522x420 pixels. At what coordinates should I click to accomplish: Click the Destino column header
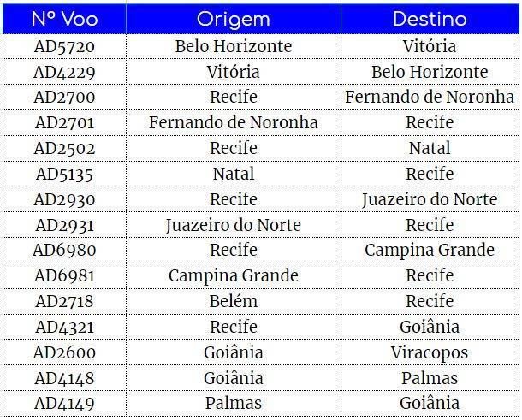click(430, 19)
